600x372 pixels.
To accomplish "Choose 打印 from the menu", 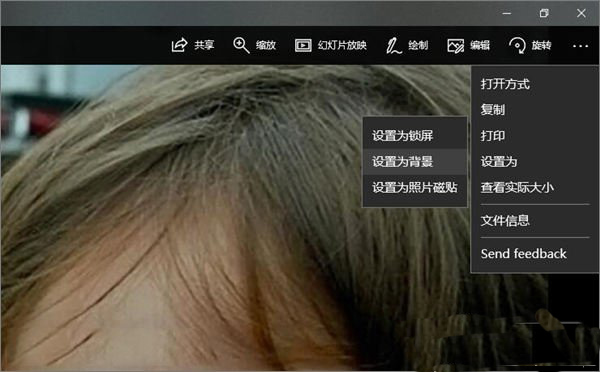I will coord(535,136).
